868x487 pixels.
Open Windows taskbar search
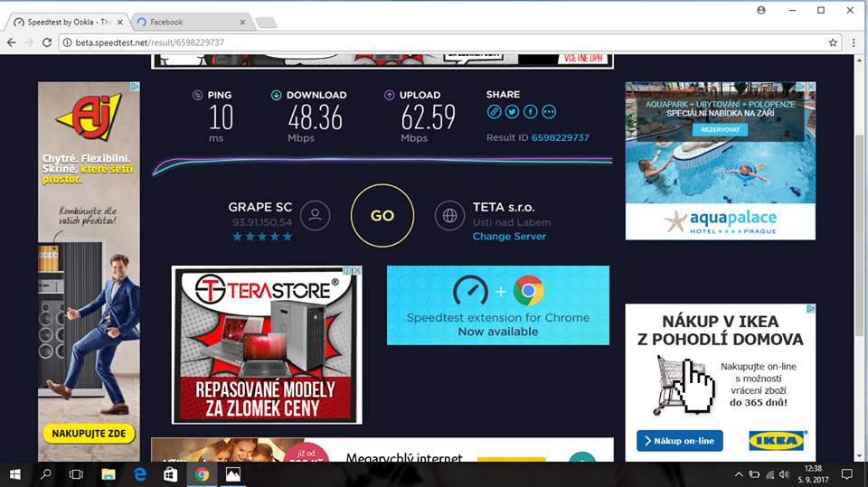(x=45, y=474)
